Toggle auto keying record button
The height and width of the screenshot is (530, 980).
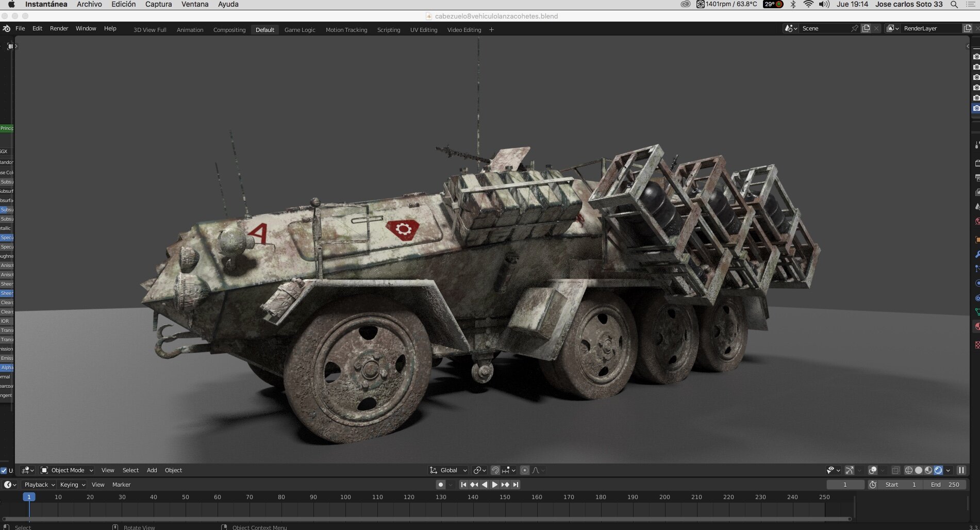440,485
